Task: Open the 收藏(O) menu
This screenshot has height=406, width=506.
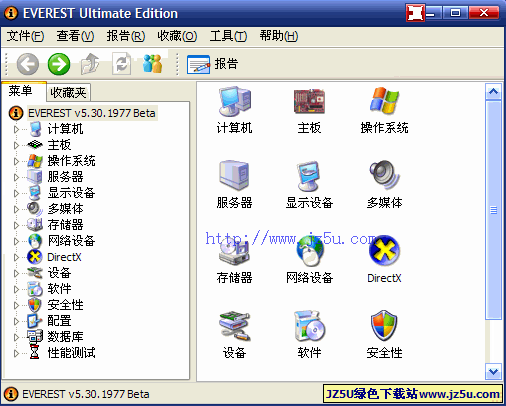Action: [177, 36]
